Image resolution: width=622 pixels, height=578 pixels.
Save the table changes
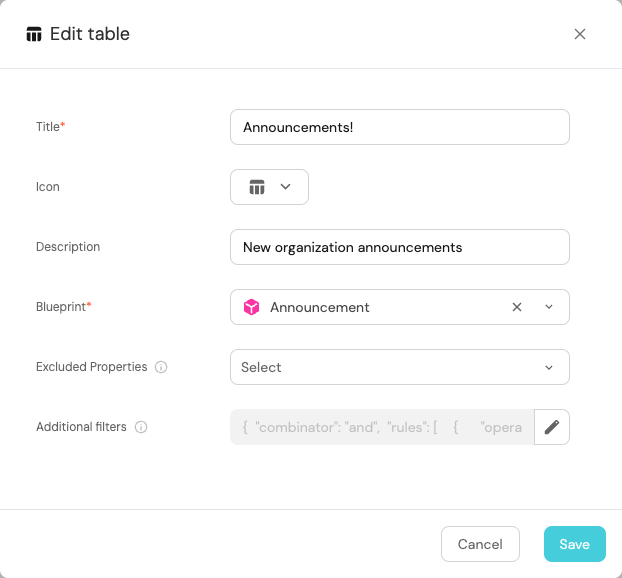(574, 544)
